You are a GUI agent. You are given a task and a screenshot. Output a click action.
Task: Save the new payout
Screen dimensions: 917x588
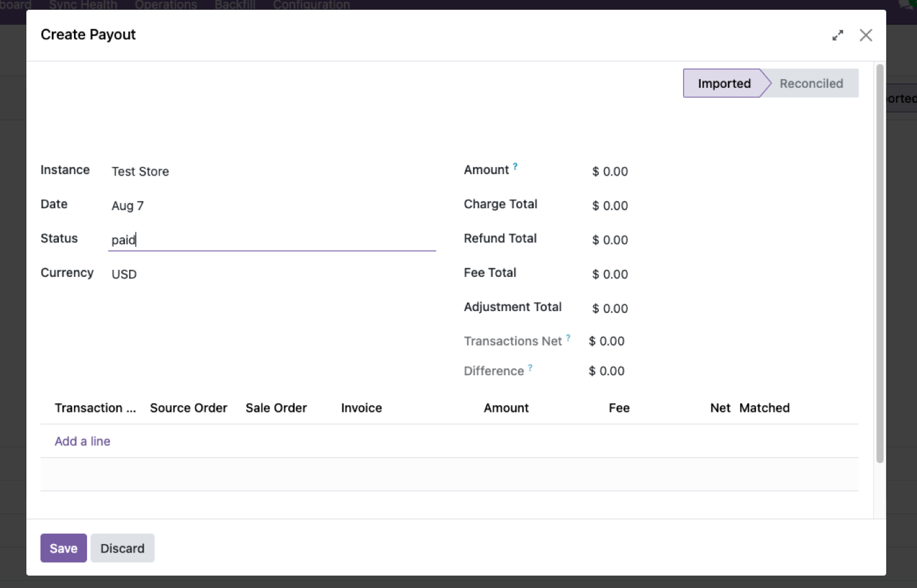click(x=64, y=548)
